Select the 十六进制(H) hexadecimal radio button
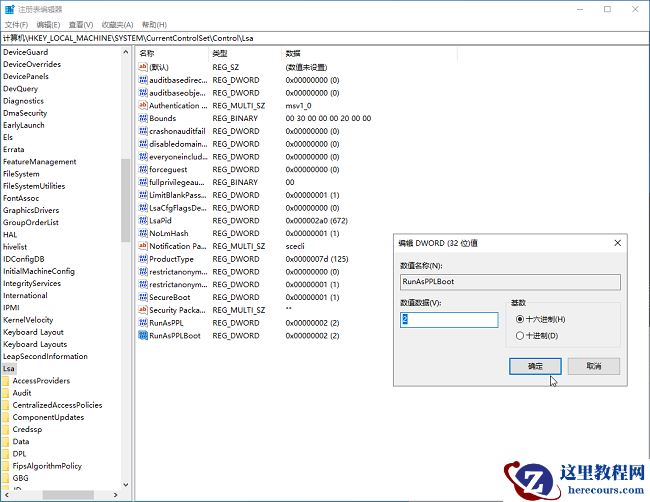650x502 pixels. click(520, 319)
